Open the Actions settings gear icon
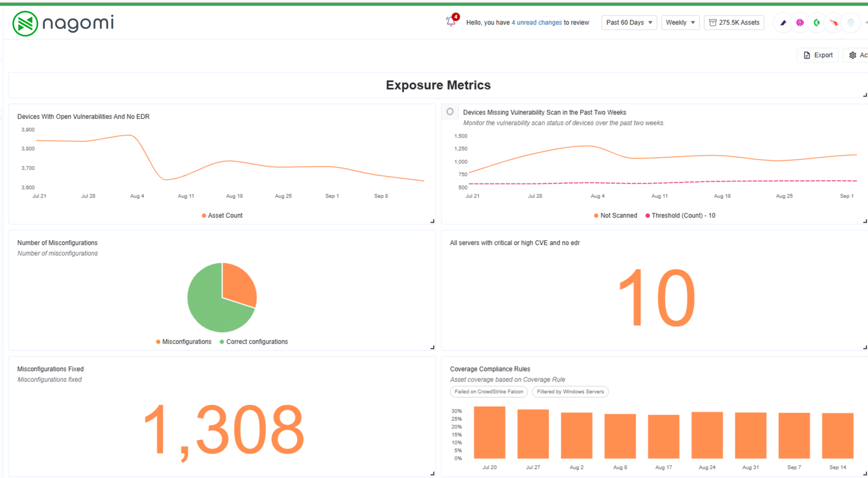 (x=852, y=55)
